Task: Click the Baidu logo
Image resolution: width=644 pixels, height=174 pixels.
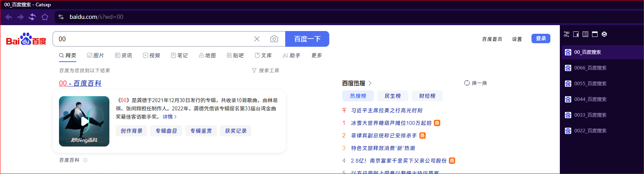Action: pyautogui.click(x=26, y=39)
